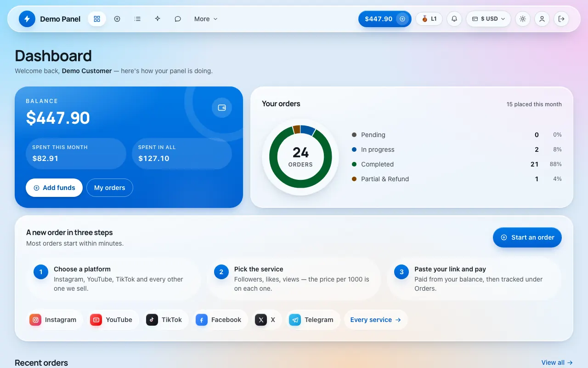Click the In progress legend row
This screenshot has height=368, width=588.
(x=457, y=149)
